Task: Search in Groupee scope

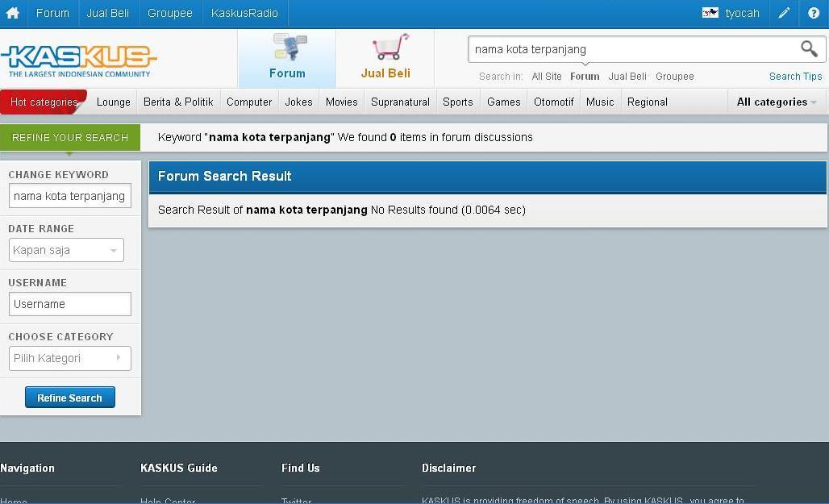Action: 675,76
